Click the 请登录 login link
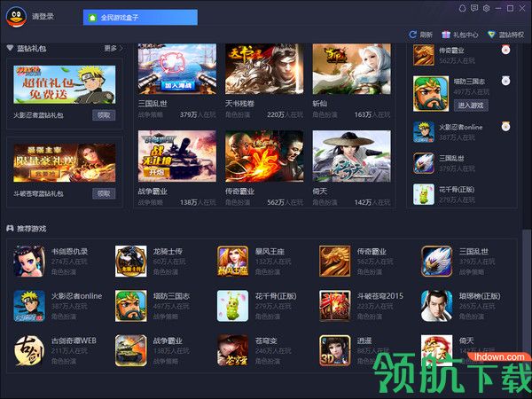The width and height of the screenshot is (532, 399). pos(43,16)
